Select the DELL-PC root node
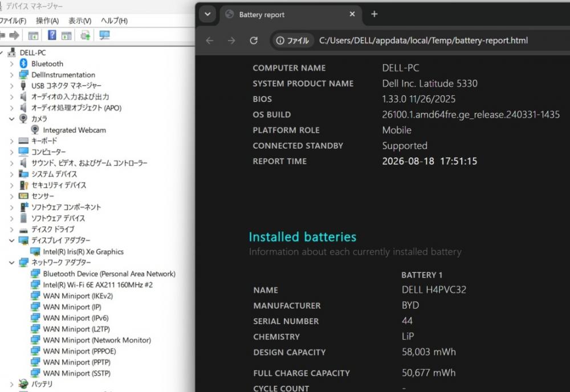The width and height of the screenshot is (570, 392). pyautogui.click(x=32, y=52)
